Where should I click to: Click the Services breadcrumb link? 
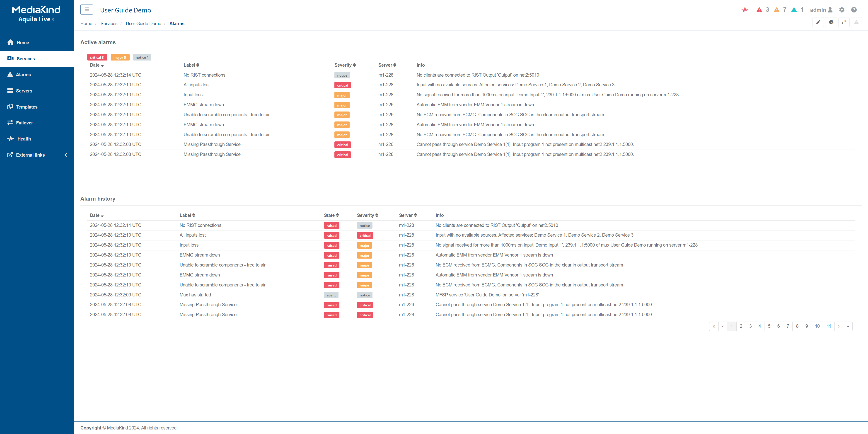[x=109, y=24]
